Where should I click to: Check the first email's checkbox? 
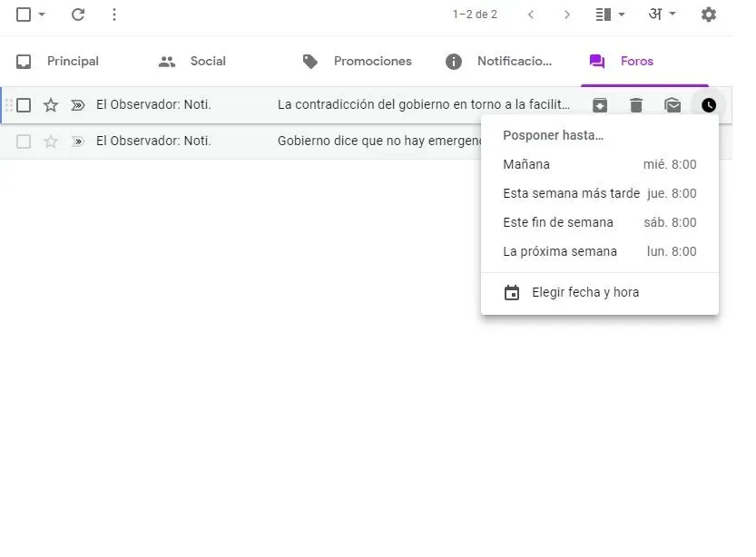[x=24, y=105]
